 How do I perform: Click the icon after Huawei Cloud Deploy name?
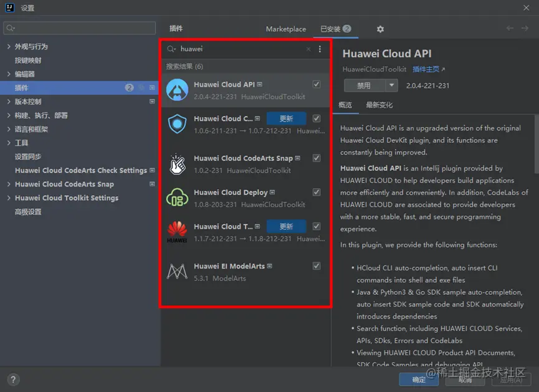(x=272, y=192)
